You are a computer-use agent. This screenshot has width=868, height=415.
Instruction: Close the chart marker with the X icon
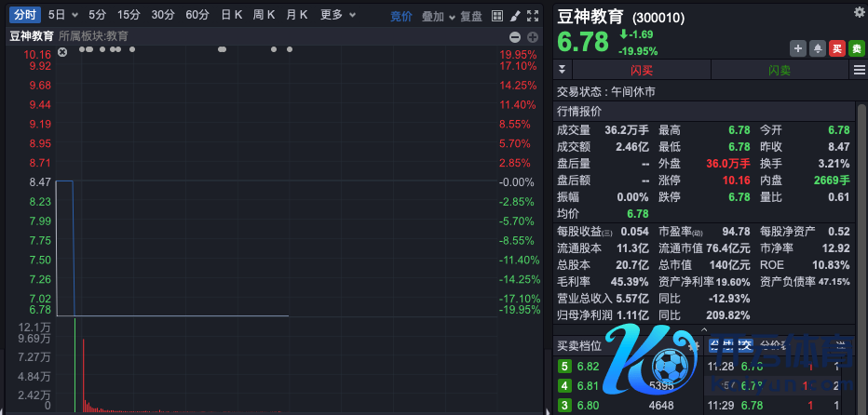[x=62, y=53]
